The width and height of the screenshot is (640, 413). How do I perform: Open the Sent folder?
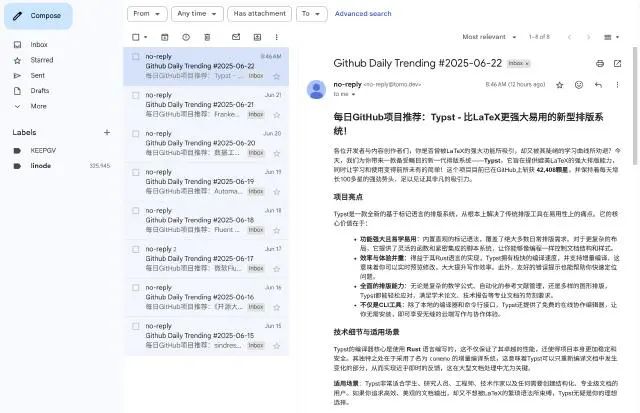pos(38,75)
